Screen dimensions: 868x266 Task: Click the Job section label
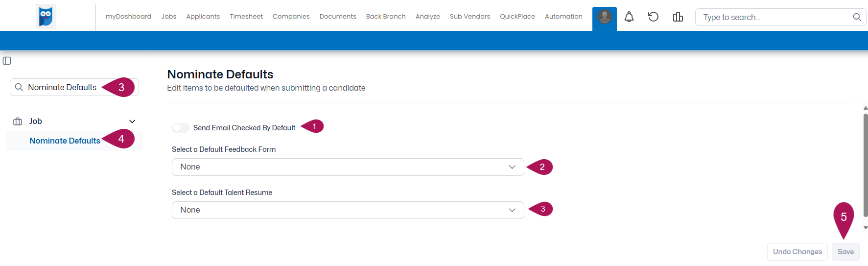[x=35, y=121]
